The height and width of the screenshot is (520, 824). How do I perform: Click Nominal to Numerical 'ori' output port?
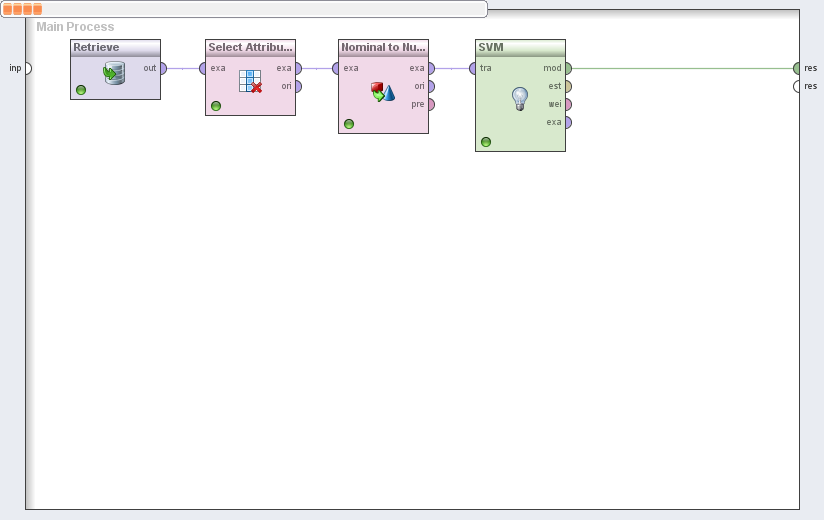pyautogui.click(x=431, y=86)
